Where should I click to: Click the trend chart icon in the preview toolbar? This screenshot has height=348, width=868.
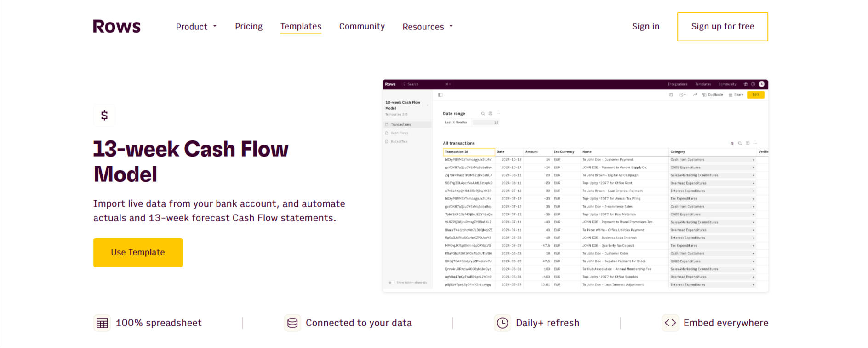(x=695, y=95)
